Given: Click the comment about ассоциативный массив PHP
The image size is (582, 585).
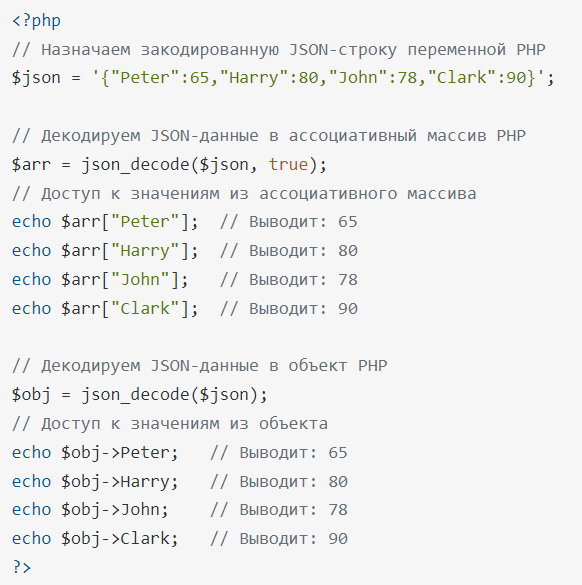Looking at the screenshot, I should click(269, 136).
